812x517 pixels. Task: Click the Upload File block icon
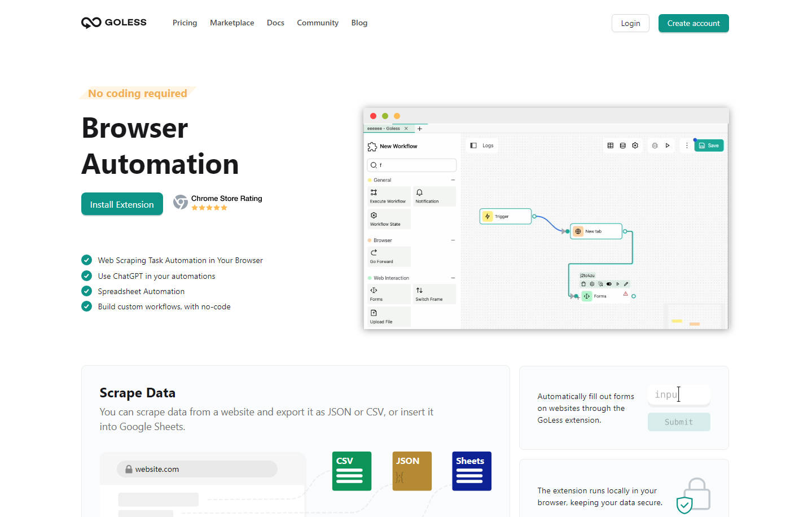pos(374,313)
